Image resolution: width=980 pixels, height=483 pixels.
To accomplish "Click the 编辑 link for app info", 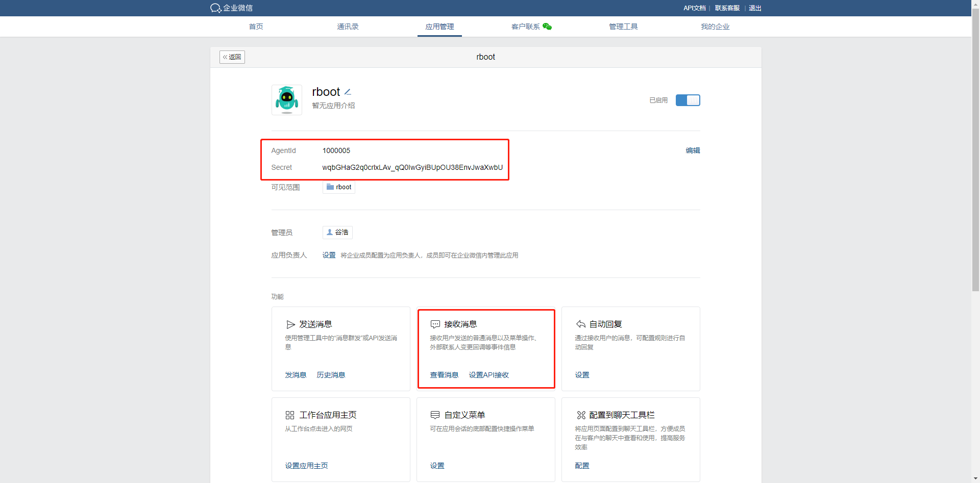I will point(693,150).
